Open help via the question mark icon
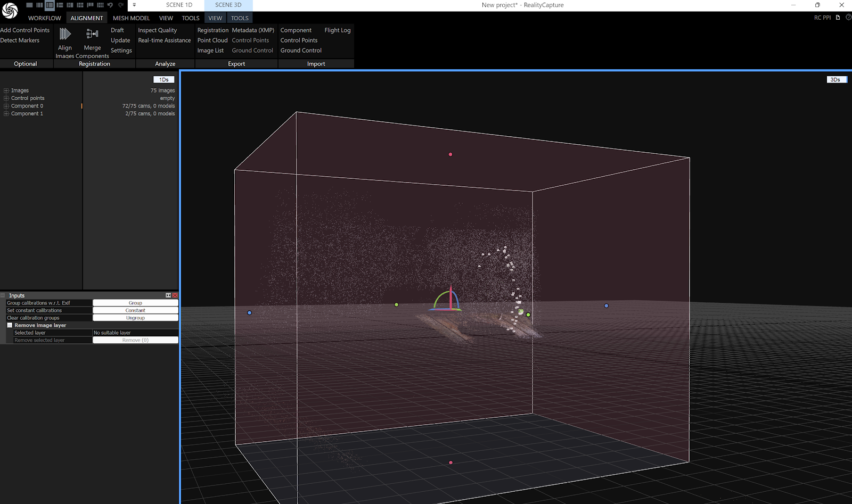 coord(849,18)
